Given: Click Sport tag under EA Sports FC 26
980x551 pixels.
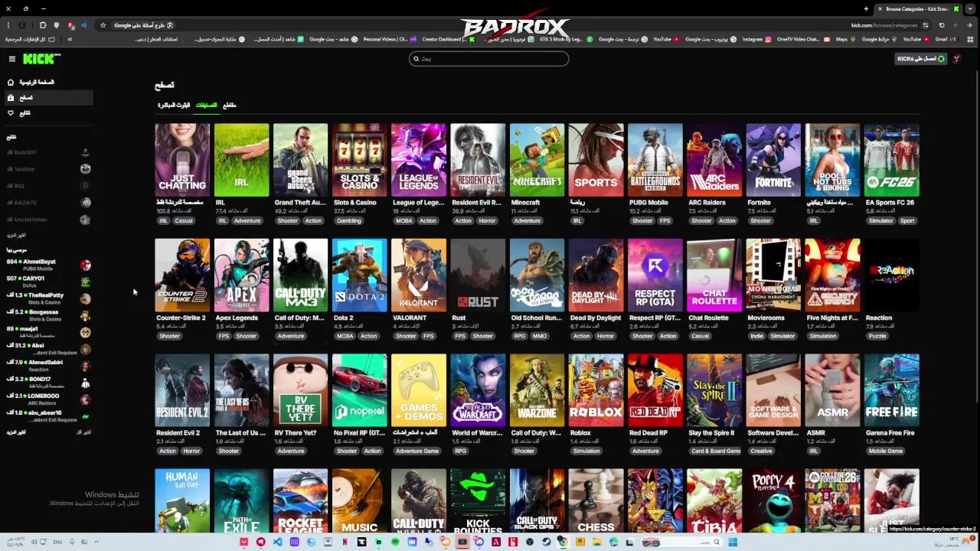Looking at the screenshot, I should pyautogui.click(x=907, y=221).
